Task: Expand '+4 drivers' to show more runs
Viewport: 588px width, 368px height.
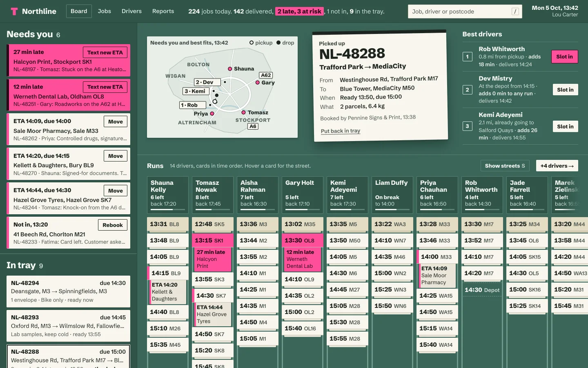Action: click(x=557, y=166)
